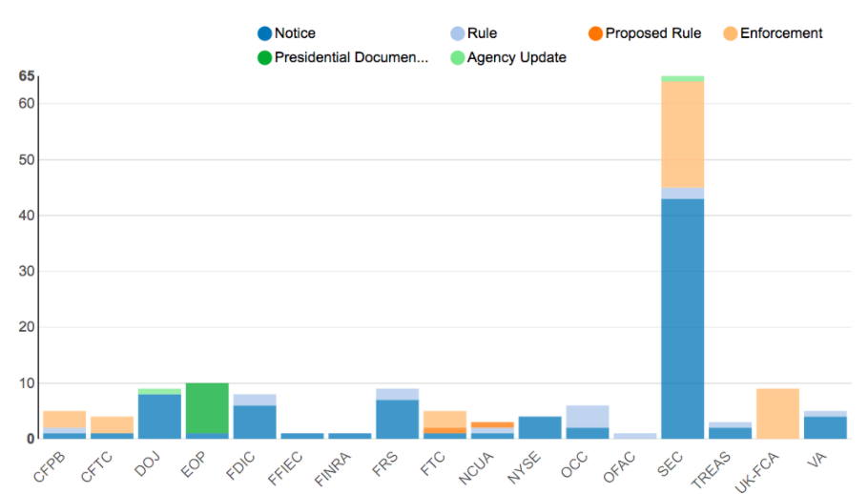Click the FINRA axis label
868x494 pixels.
(x=333, y=469)
